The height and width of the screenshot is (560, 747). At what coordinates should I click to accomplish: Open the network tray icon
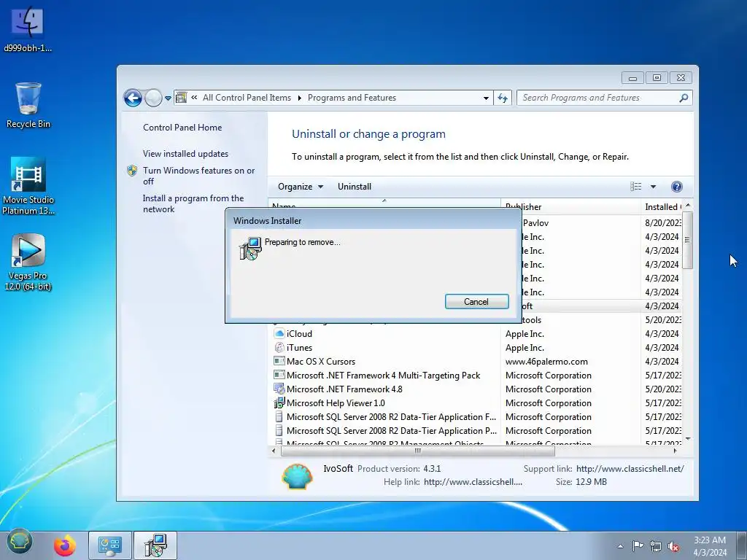(656, 546)
